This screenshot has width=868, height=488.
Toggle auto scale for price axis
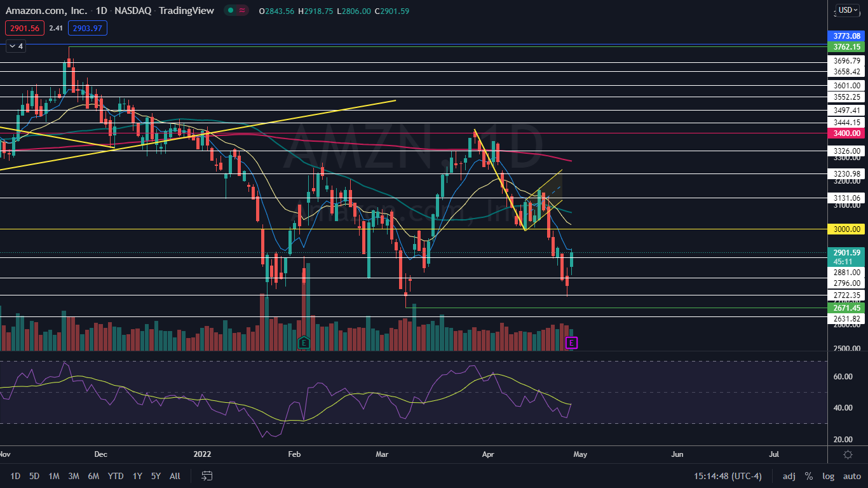point(851,476)
